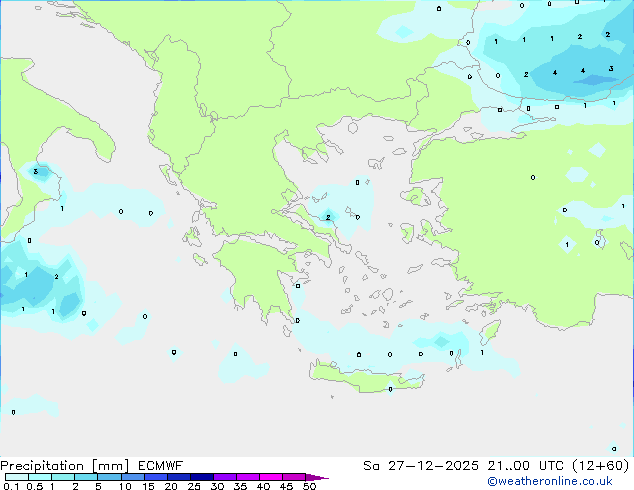This screenshot has height=490, width=634.
Task: Click the 'Precipitation [mm]' title text
Action: click(65, 466)
